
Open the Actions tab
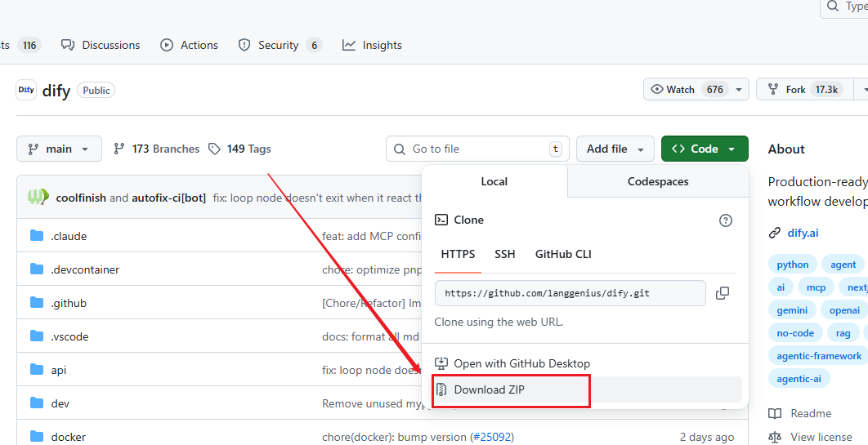(190, 46)
